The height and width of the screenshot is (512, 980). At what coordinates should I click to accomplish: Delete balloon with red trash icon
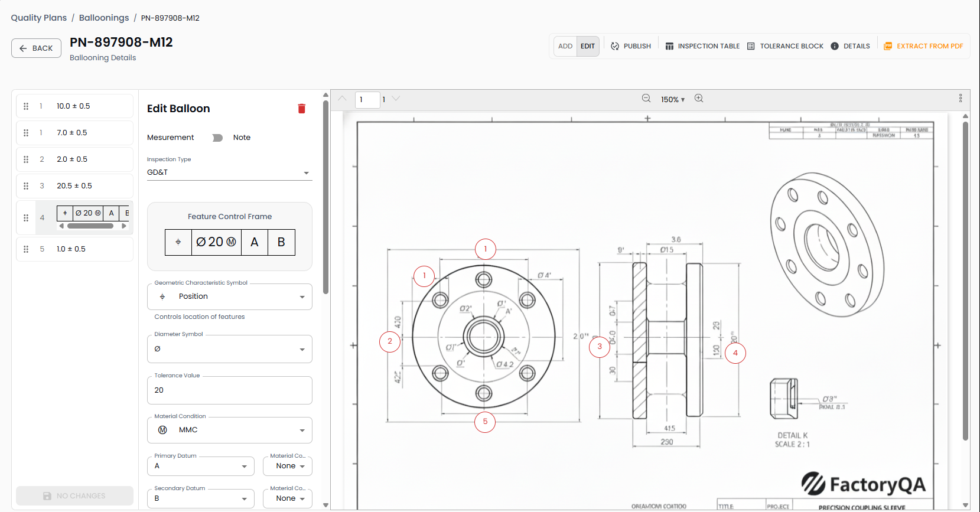301,109
